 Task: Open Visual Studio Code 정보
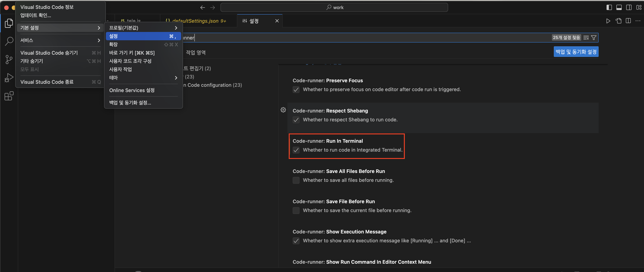[x=60, y=7]
